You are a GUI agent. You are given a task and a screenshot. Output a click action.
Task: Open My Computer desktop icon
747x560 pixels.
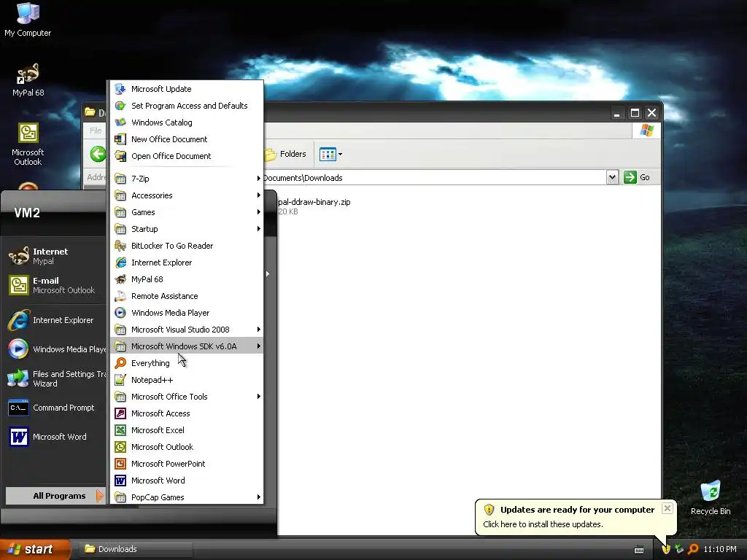coord(28,20)
